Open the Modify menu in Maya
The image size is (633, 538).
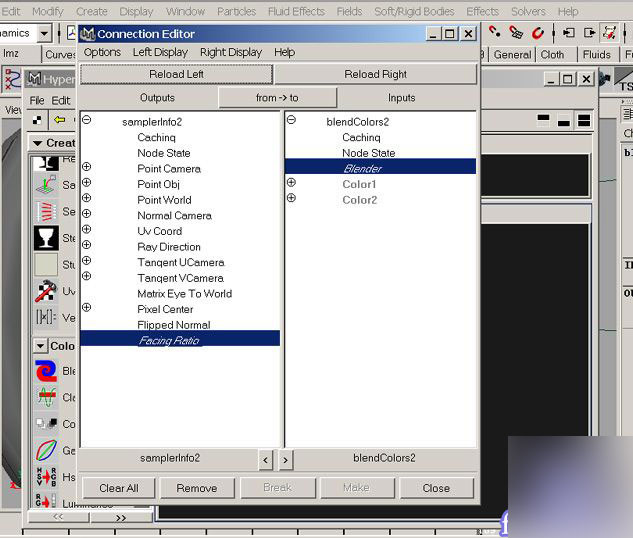point(48,11)
